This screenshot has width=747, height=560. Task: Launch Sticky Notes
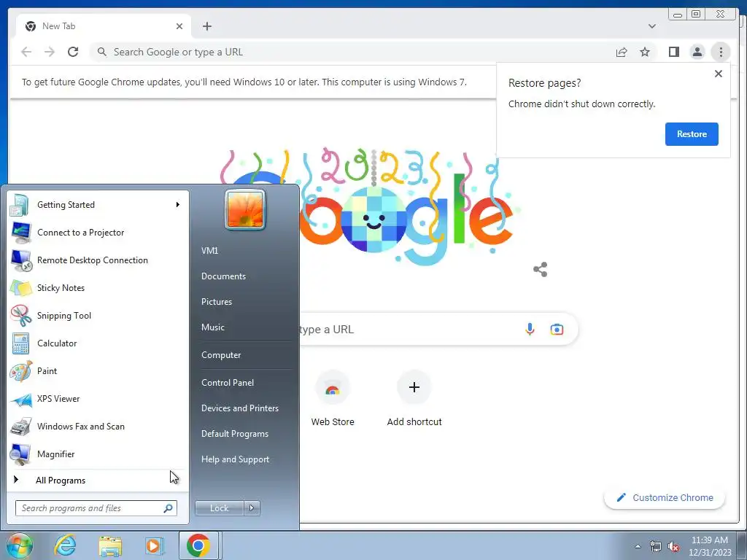point(98,287)
